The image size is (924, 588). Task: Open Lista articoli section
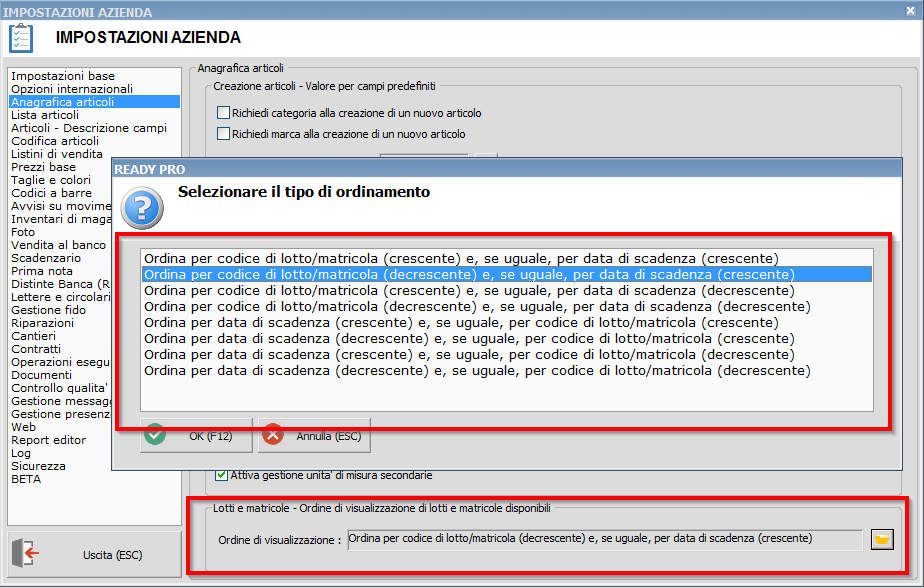94,115
